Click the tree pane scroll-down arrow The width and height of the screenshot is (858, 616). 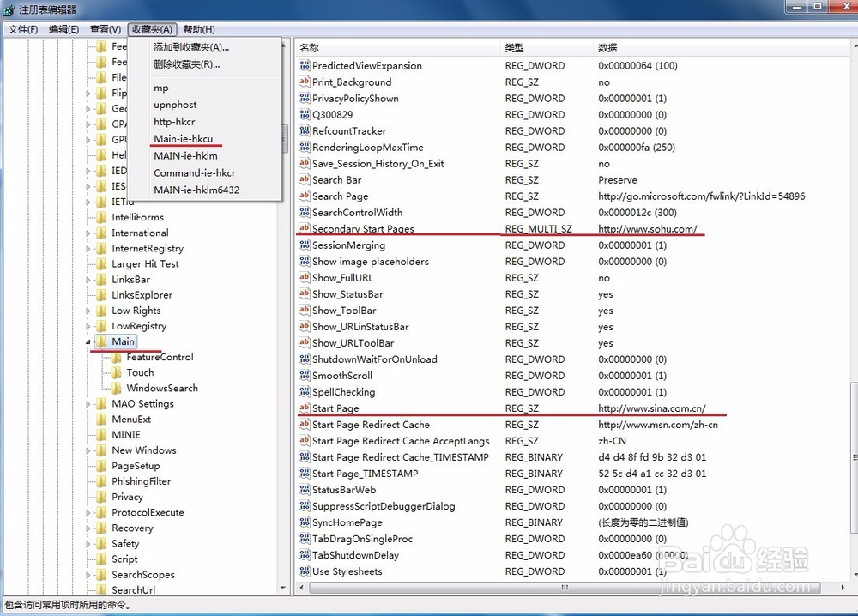283,588
